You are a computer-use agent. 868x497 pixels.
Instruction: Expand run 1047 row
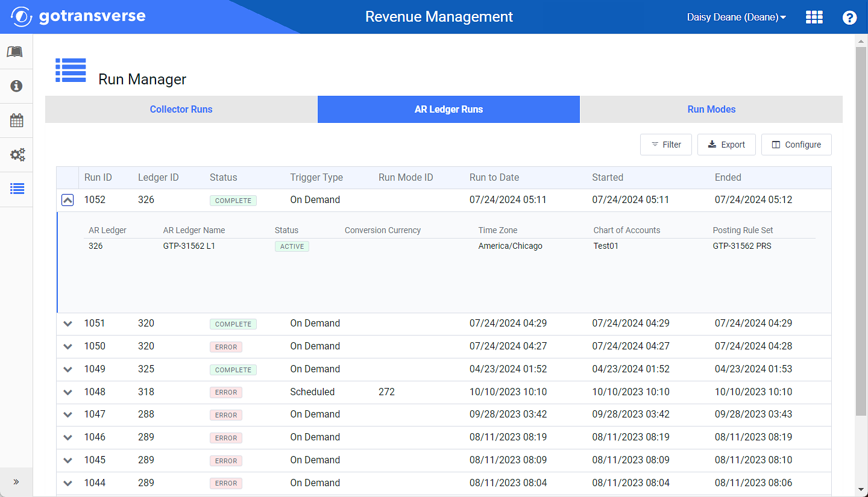click(x=68, y=414)
